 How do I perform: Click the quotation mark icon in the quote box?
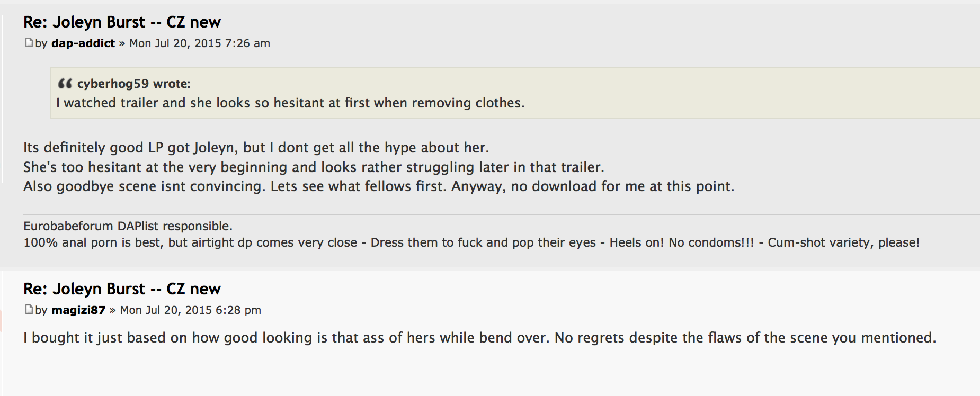(x=65, y=84)
